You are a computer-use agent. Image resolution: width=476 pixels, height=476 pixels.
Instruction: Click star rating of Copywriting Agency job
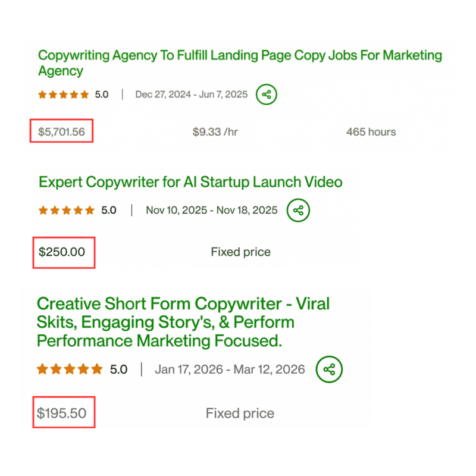point(64,95)
